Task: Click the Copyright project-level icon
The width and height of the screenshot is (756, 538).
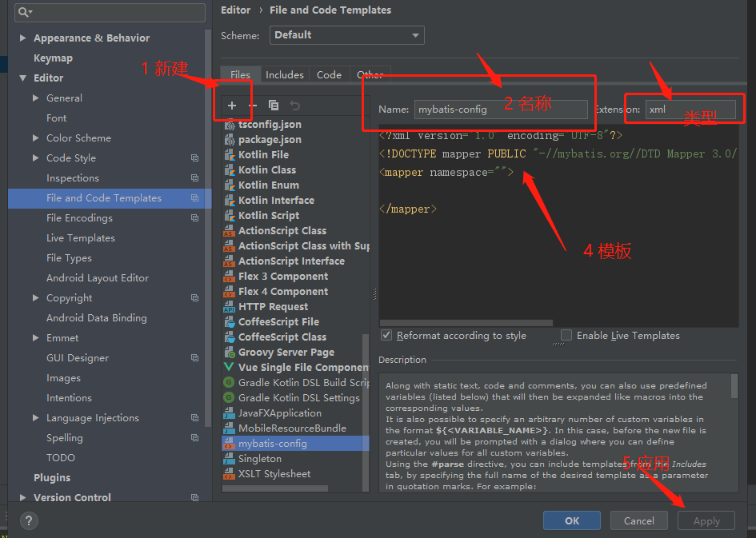Action: point(194,298)
